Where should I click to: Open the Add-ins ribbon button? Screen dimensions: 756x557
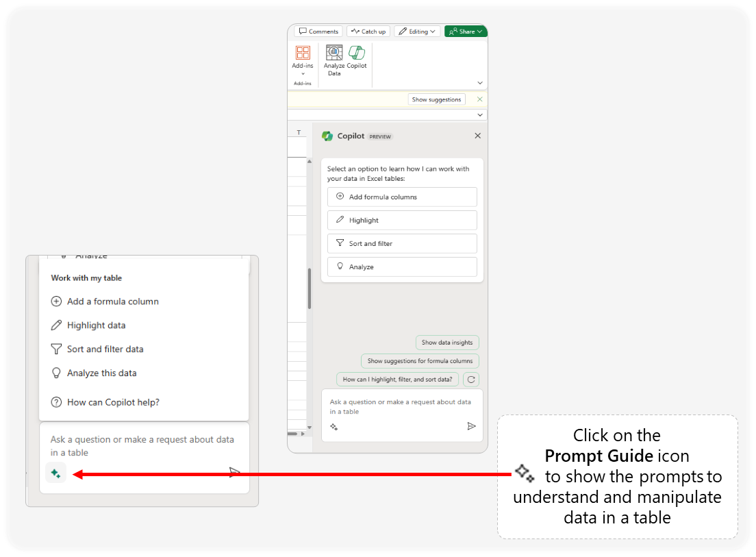(x=303, y=60)
